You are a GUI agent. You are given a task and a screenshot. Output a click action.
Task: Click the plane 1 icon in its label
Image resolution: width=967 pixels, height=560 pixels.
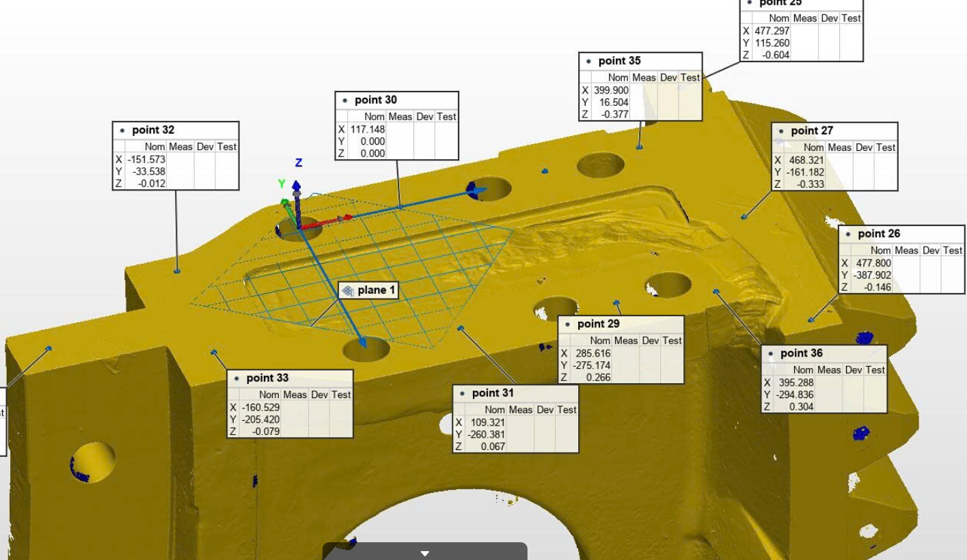348,291
